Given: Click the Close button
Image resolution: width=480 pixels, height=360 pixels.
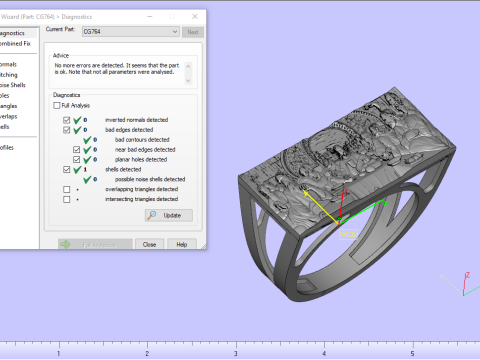Looking at the screenshot, I should coord(149,244).
